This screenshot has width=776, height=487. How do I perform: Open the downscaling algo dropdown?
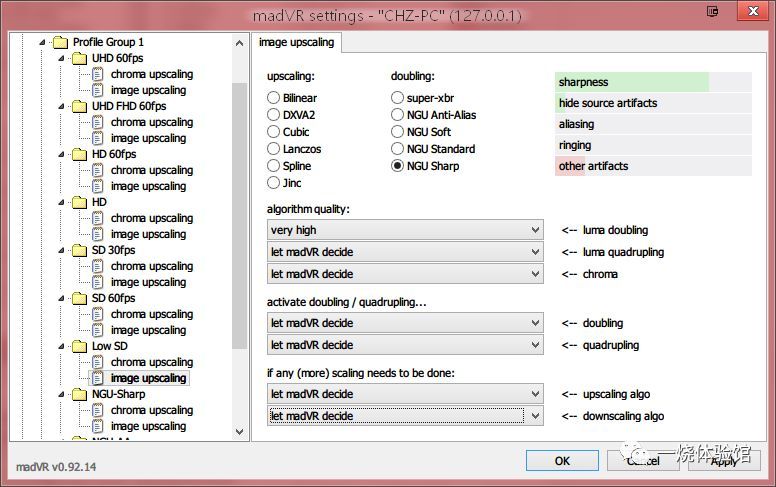click(x=405, y=416)
